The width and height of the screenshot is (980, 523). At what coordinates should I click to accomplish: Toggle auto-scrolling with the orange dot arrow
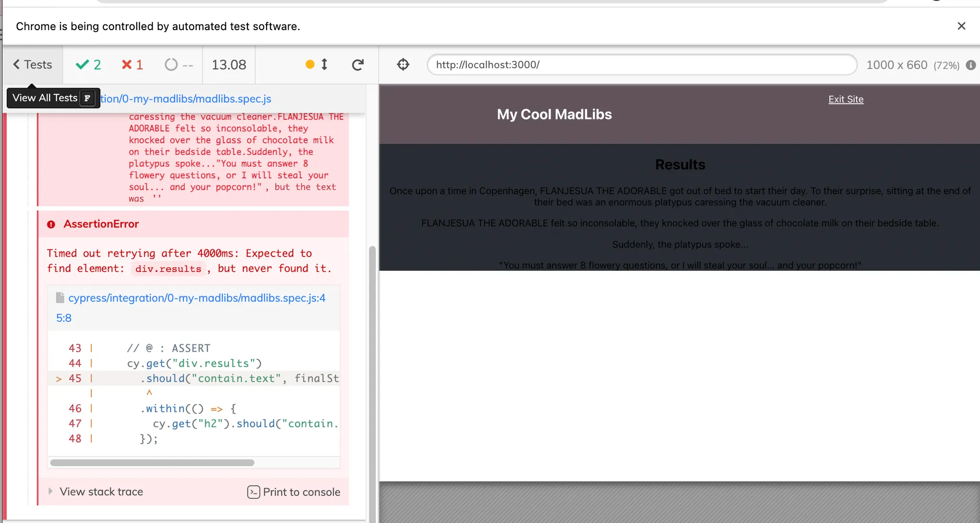[317, 65]
